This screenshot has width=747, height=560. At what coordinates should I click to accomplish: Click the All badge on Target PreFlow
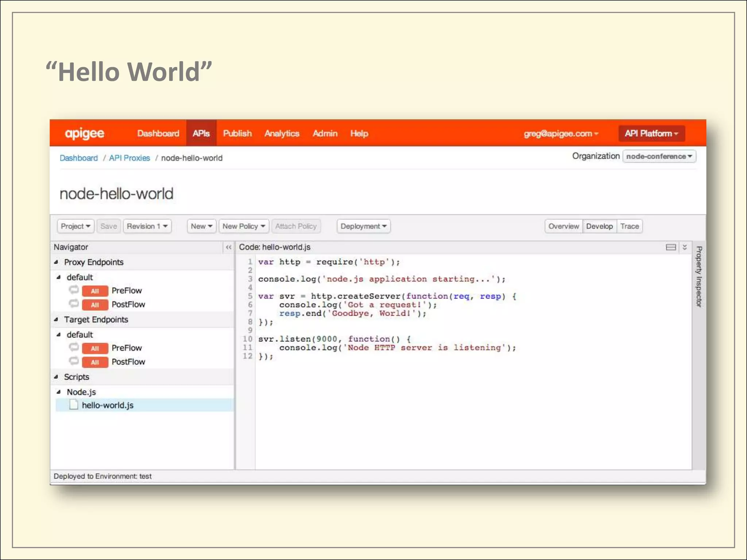(95, 349)
